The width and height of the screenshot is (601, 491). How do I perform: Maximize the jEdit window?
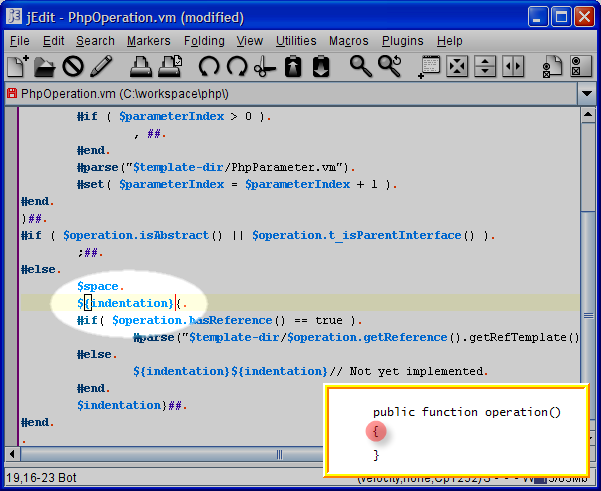coord(561,16)
